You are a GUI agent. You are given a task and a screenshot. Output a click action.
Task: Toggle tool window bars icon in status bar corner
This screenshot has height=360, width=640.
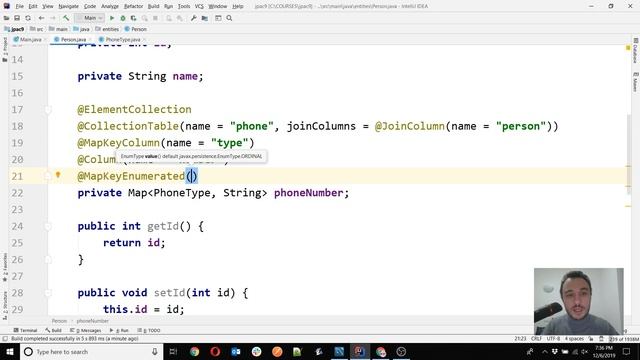click(x=5, y=339)
